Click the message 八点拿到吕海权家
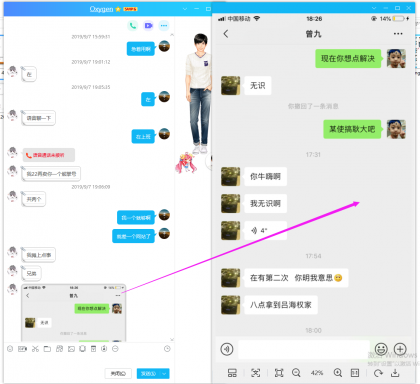Screen dimensions: 420x384 [281, 305]
